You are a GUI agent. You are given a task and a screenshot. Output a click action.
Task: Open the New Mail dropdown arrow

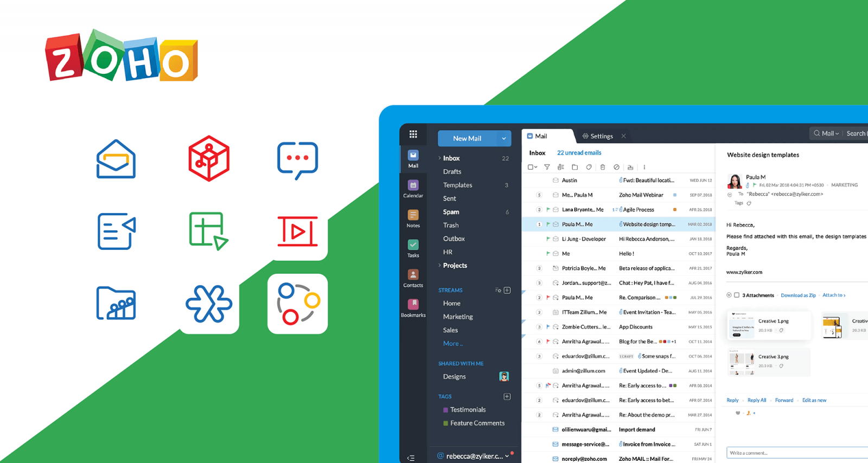point(504,138)
